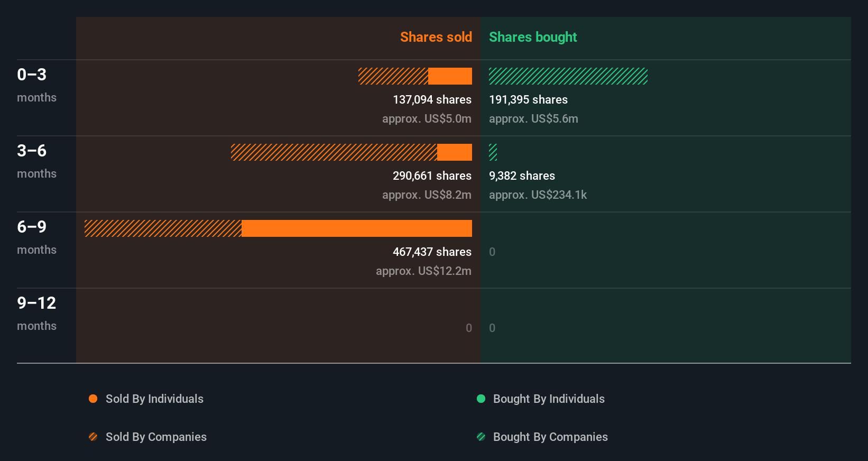Click the Sold By Companies striped legend icon
The width and height of the screenshot is (868, 461).
click(x=93, y=437)
